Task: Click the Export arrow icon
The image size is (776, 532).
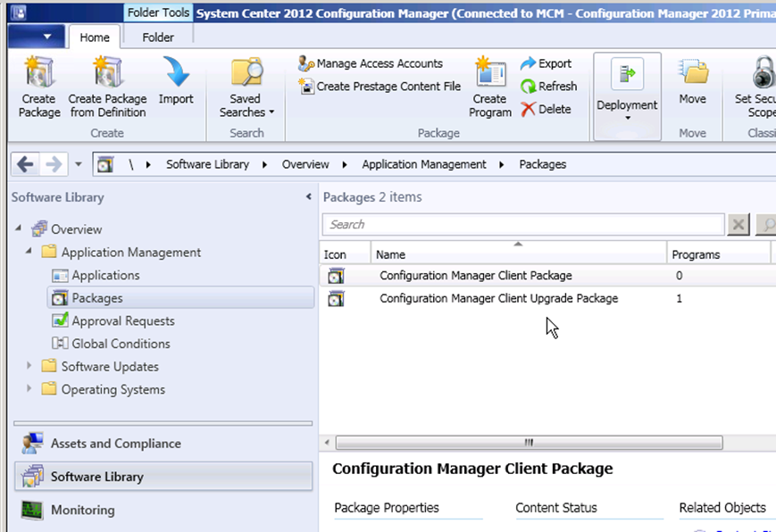Action: coord(528,63)
